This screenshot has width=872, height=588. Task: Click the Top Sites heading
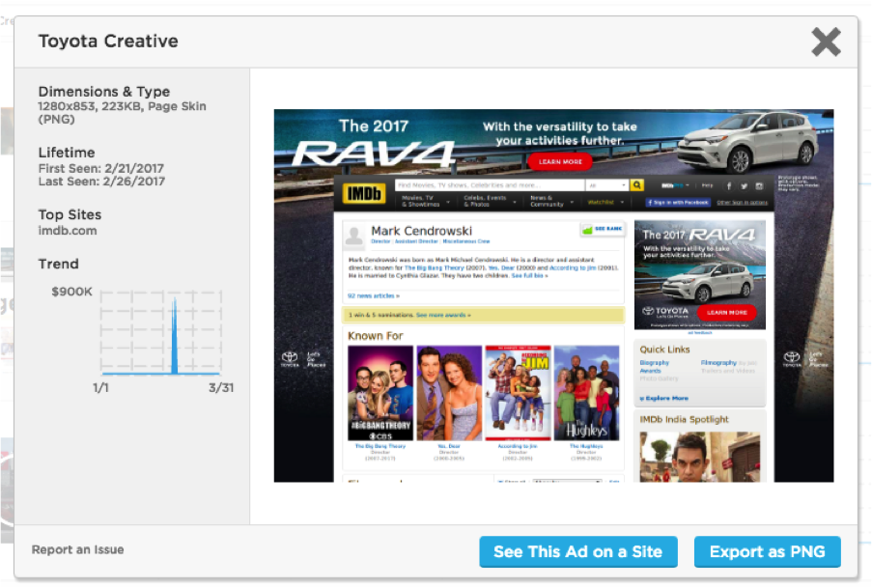tap(70, 214)
